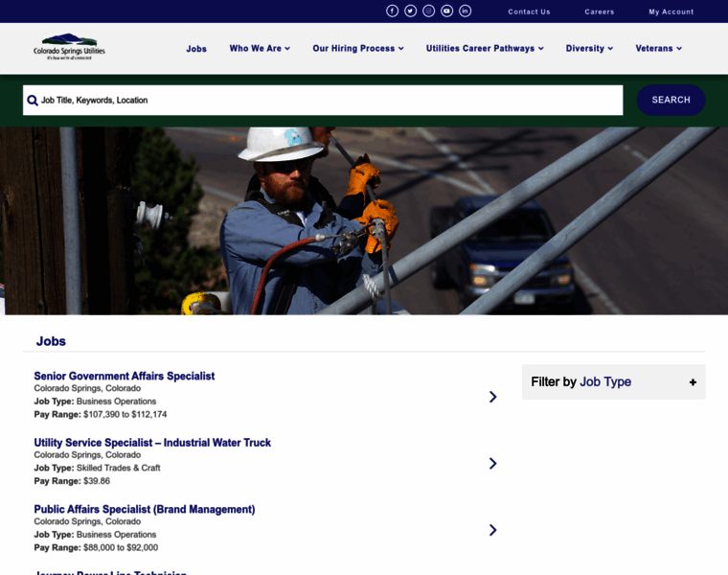Click pay range $107,390 to $112,174
The image size is (728, 575).
[x=125, y=414]
